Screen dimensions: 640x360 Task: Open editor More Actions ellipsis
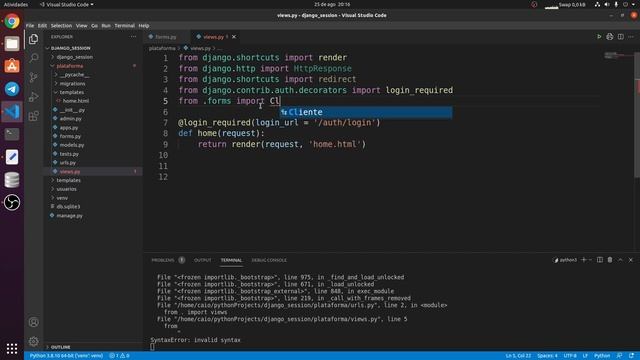tap(631, 37)
